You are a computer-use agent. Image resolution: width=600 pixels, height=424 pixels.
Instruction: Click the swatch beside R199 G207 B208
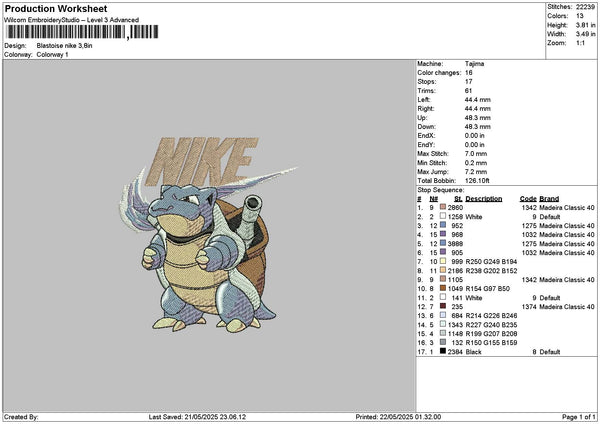443,333
